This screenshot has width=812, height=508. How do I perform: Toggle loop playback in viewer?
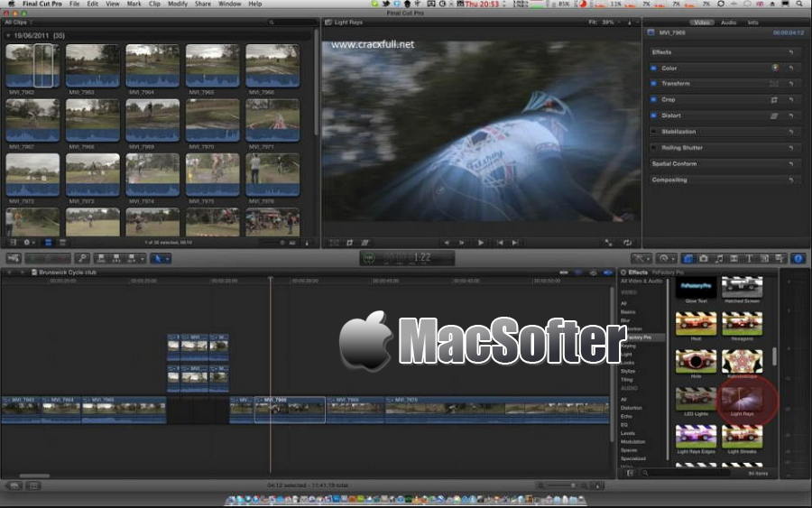[x=627, y=243]
